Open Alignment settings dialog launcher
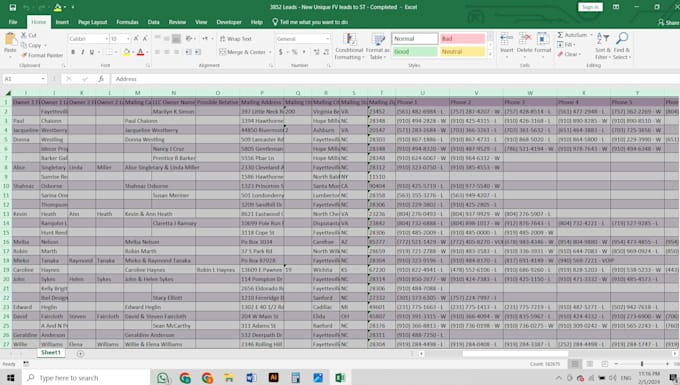Image resolution: width=680 pixels, height=385 pixels. (271, 65)
